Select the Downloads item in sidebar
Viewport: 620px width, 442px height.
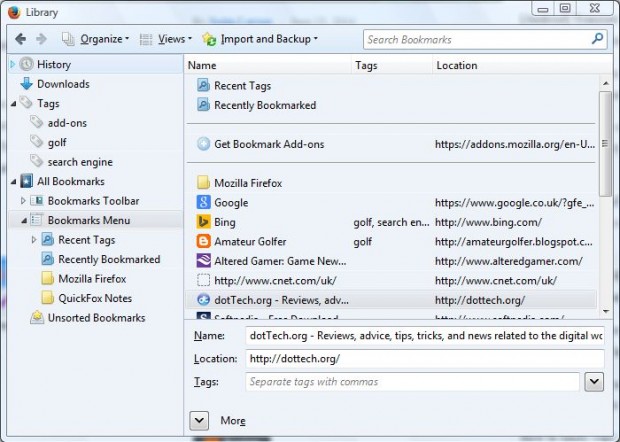click(x=62, y=84)
